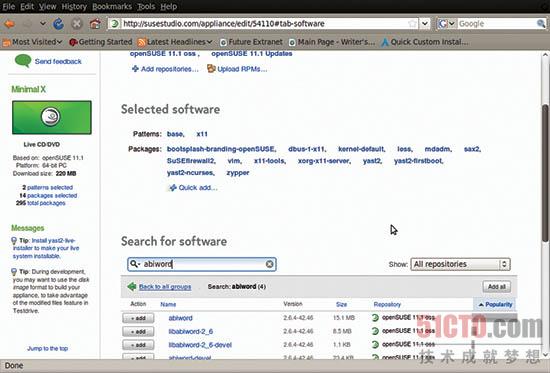Open the Future Extranet bookmark

tap(251, 42)
